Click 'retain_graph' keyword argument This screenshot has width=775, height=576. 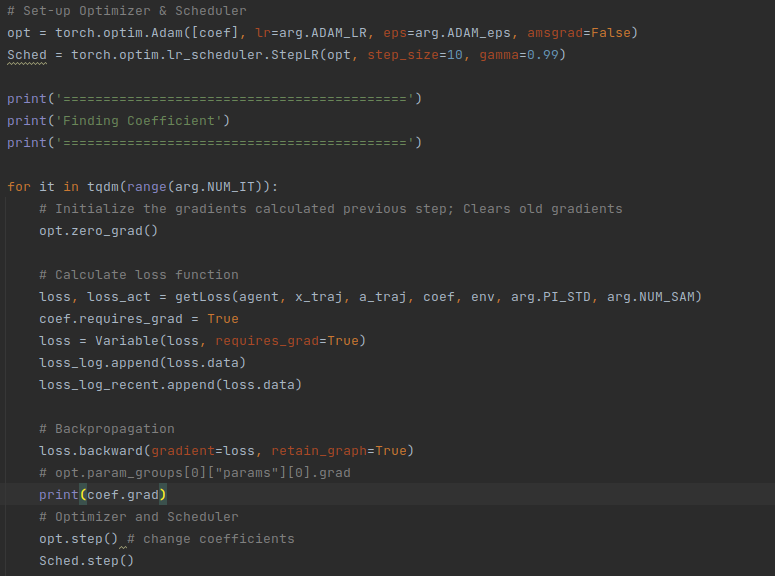coord(319,451)
